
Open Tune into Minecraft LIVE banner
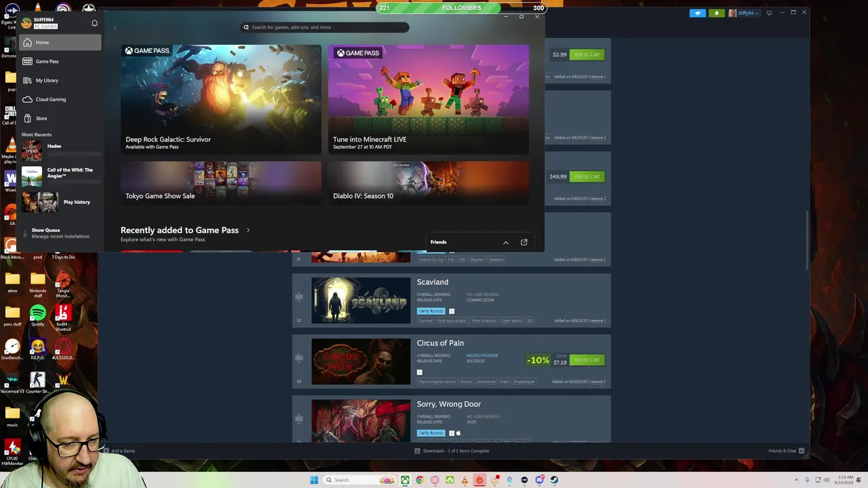429,99
